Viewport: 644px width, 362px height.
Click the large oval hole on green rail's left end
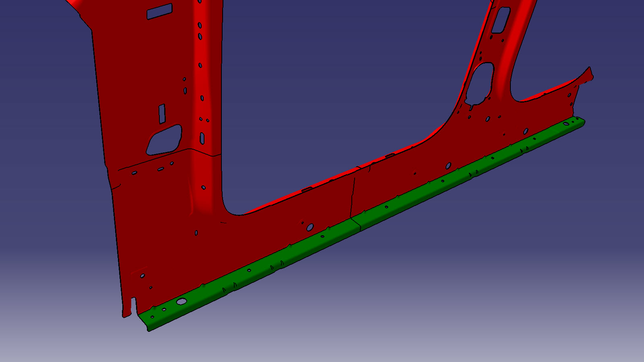pyautogui.click(x=182, y=301)
